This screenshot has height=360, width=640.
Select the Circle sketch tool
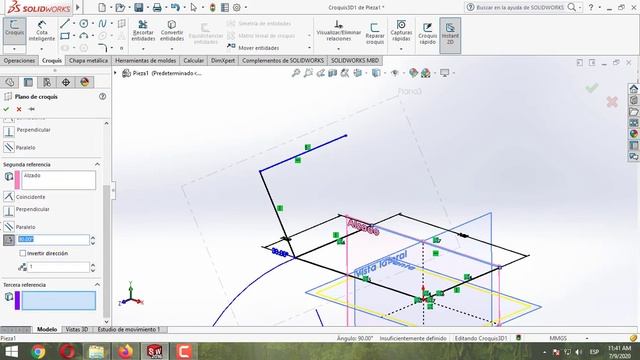84,24
